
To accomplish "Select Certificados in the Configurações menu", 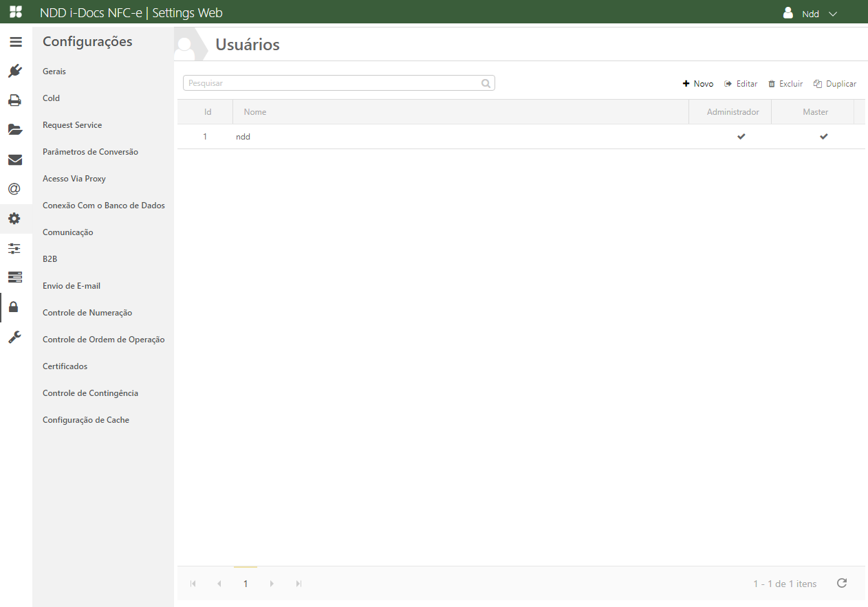I will coord(65,366).
